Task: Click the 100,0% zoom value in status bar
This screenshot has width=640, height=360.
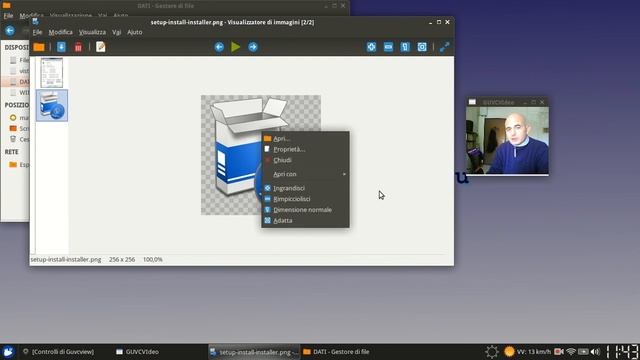Action: (x=153, y=259)
